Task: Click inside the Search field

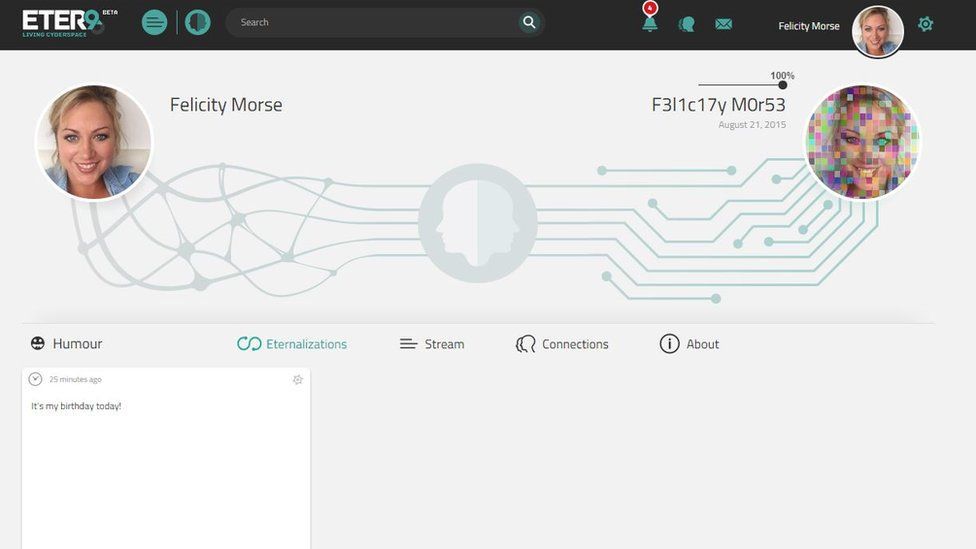Action: (x=373, y=22)
